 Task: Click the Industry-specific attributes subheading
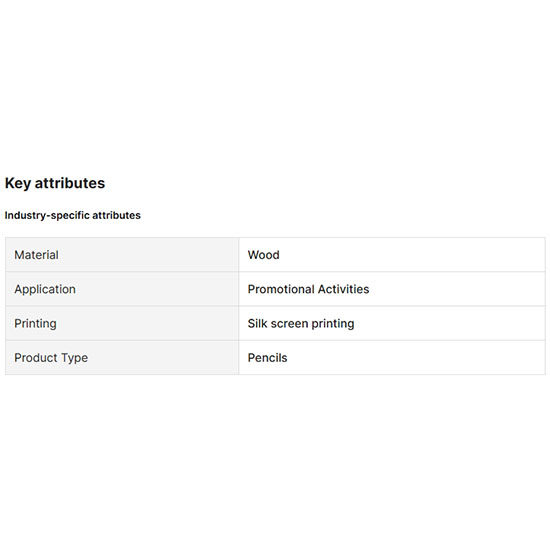click(73, 215)
